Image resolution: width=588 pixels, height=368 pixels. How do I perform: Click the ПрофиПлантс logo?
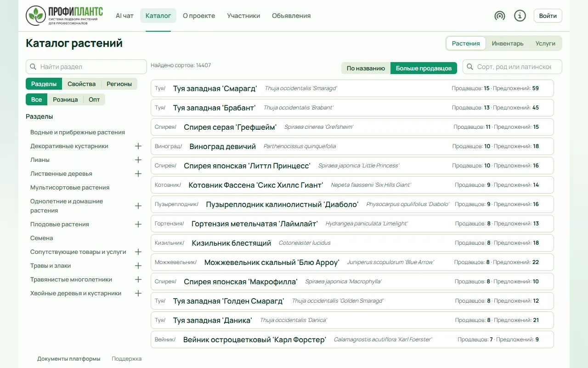(64, 16)
